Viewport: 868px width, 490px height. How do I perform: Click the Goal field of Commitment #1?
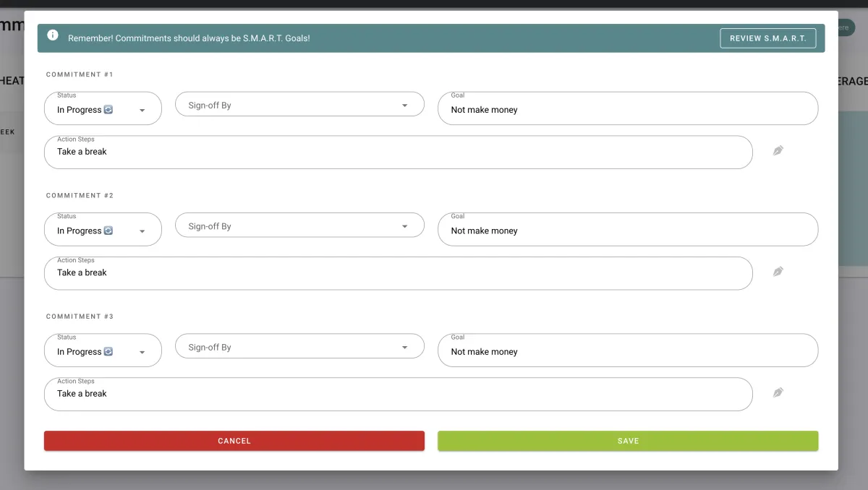[628, 108]
